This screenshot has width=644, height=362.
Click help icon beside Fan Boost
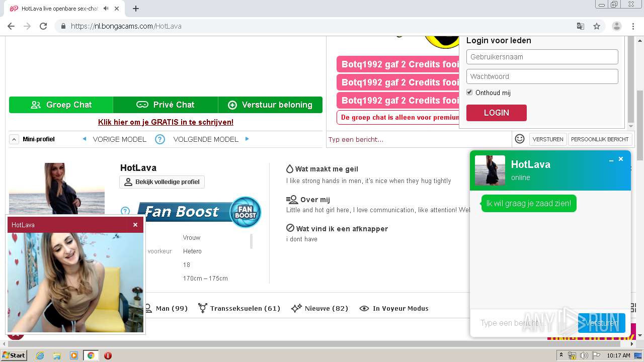pos(125,211)
